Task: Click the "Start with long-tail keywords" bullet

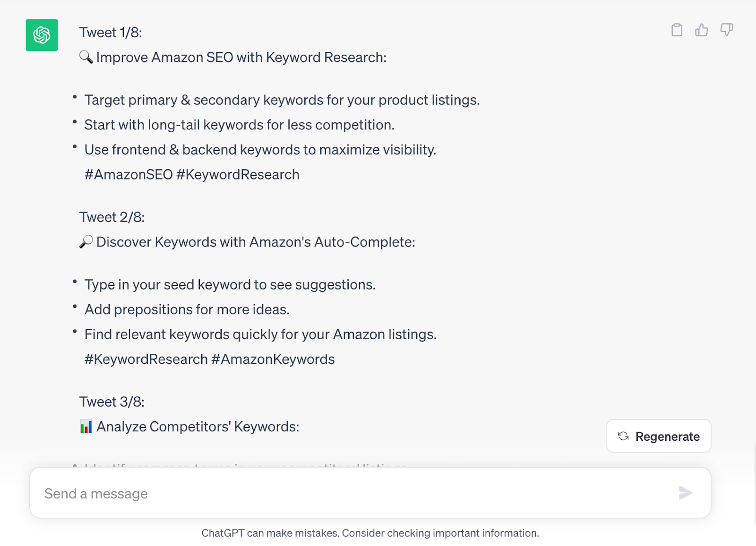Action: click(239, 125)
